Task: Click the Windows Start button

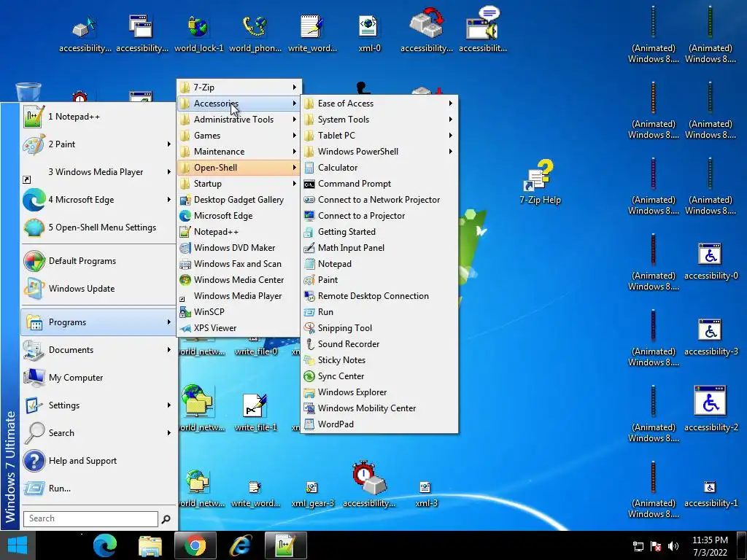Action: (18, 545)
